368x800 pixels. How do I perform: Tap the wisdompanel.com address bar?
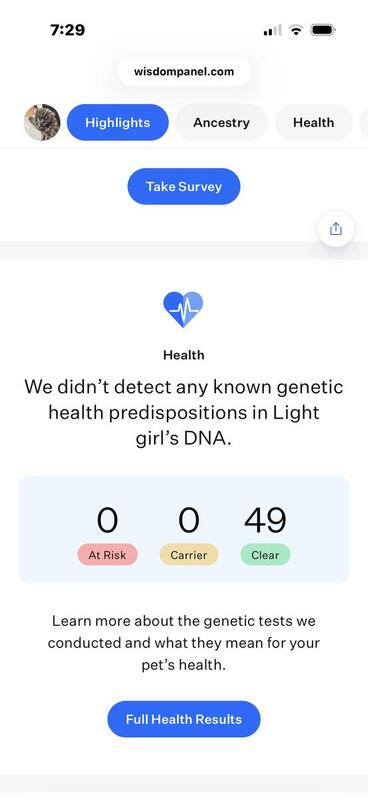point(184,71)
